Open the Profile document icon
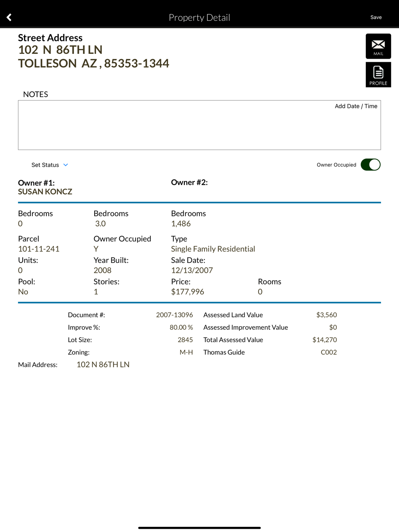The height and width of the screenshot is (532, 399). [378, 75]
